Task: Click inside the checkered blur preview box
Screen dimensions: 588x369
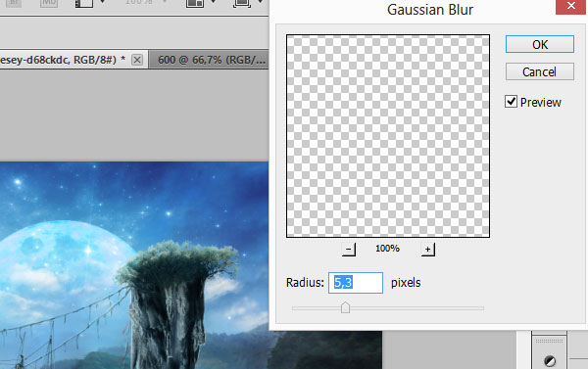Action: 388,136
